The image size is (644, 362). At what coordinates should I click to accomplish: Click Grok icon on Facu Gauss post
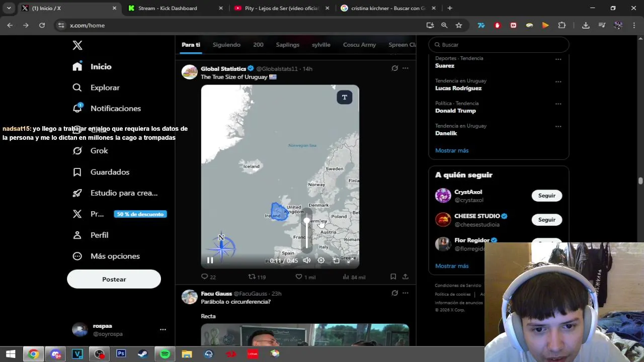394,293
